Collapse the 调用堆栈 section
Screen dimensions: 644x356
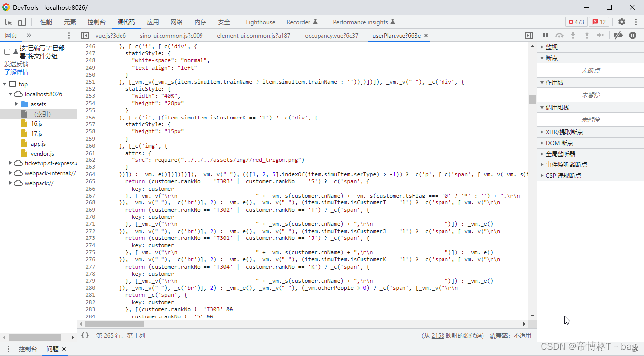click(590, 107)
